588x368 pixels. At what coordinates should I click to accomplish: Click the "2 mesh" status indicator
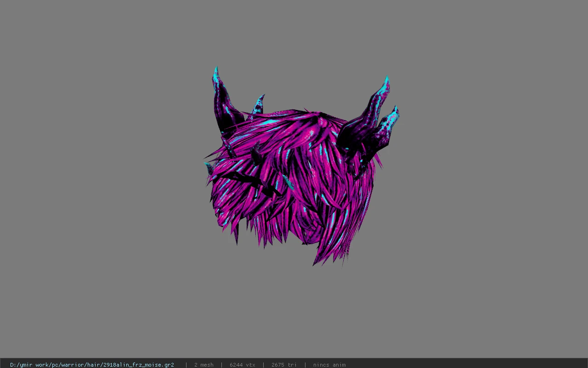[x=204, y=365]
